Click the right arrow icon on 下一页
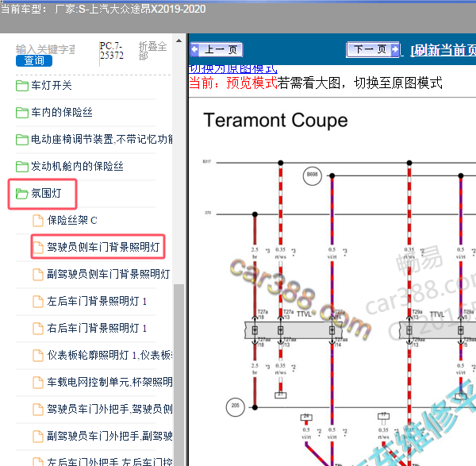The image size is (476, 466). [394, 49]
